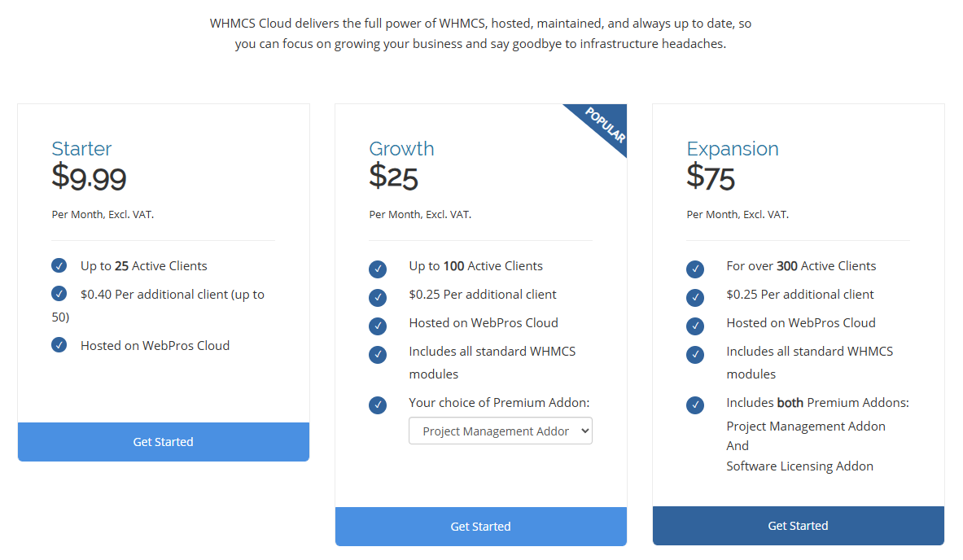Viewport: 963px width, 560px height.
Task: Click the $25 price on Growth plan
Action: pos(393,177)
